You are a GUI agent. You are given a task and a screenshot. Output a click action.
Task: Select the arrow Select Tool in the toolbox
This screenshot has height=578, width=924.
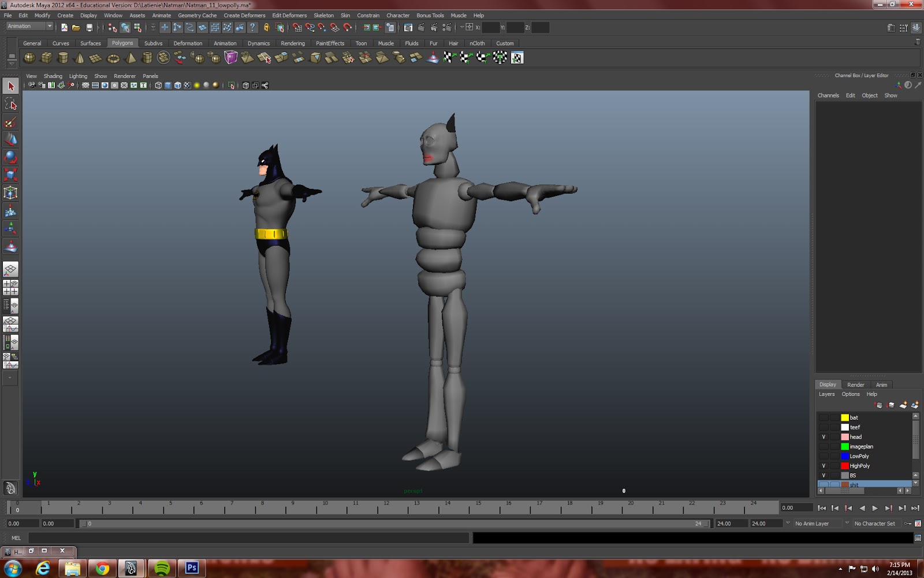(x=10, y=86)
